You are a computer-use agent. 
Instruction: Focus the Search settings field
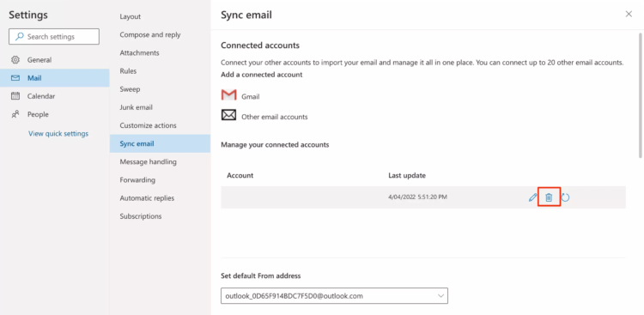click(54, 37)
